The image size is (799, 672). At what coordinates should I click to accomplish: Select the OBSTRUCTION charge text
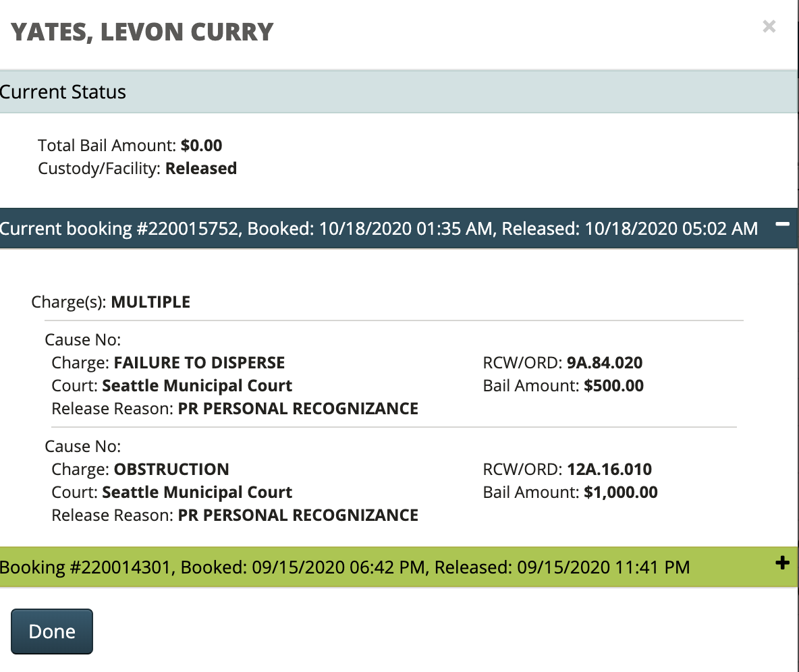171,469
